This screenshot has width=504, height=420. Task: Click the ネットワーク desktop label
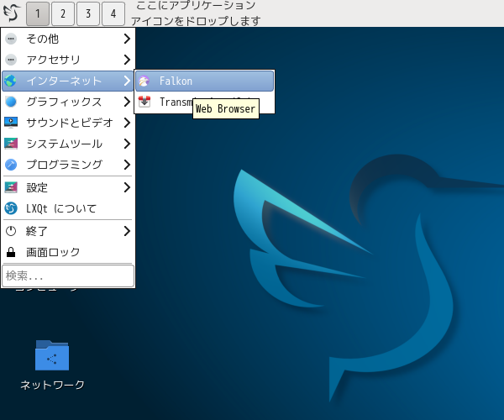coord(52,385)
